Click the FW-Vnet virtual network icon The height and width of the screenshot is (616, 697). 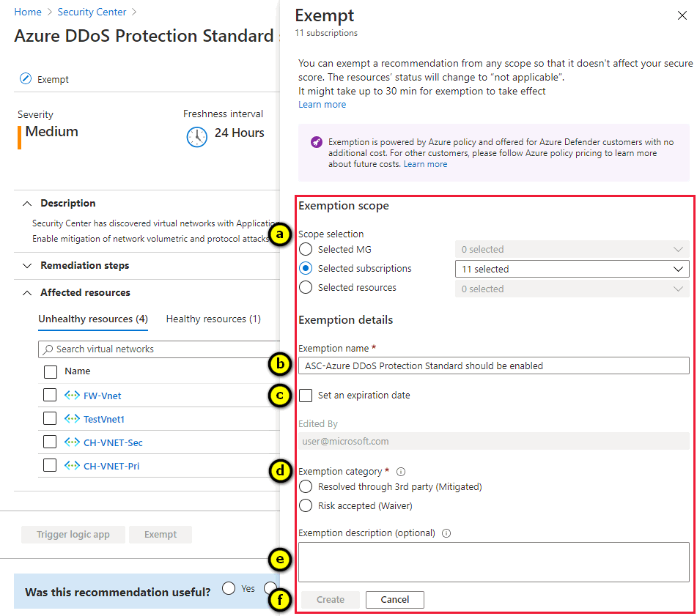coord(72,396)
